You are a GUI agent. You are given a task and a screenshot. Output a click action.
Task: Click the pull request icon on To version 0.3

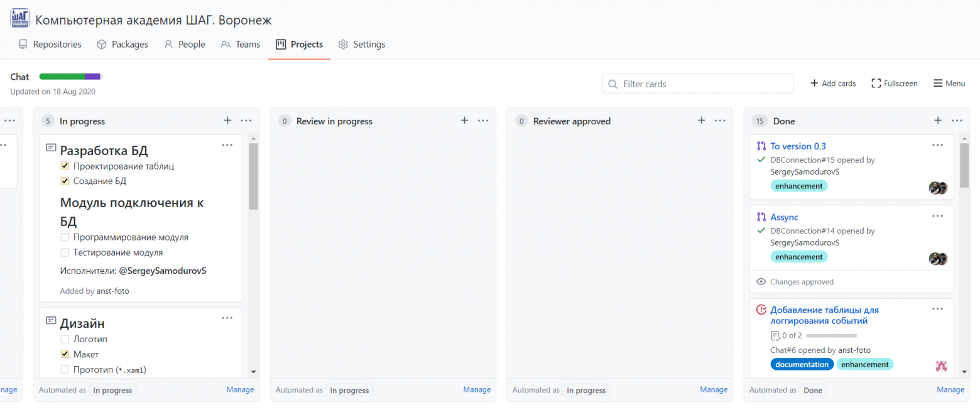point(761,146)
